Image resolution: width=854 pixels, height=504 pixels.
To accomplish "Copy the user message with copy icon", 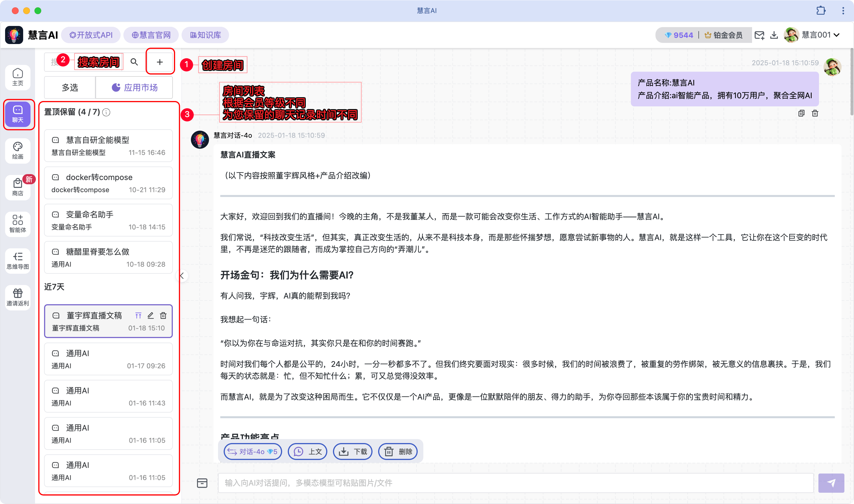I will click(x=801, y=113).
